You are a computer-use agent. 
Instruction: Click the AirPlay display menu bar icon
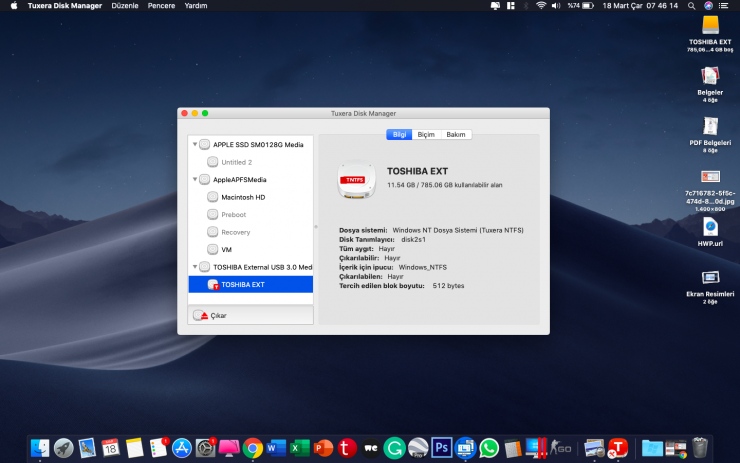[x=495, y=6]
